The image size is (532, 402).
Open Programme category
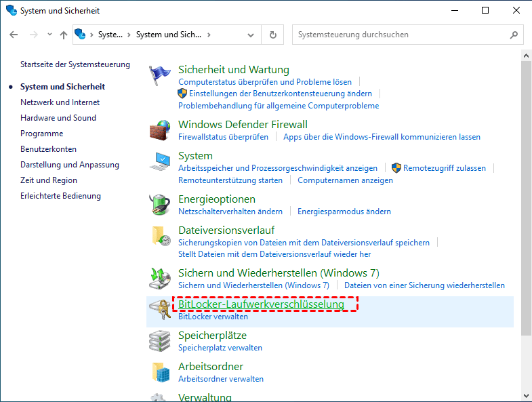42,134
